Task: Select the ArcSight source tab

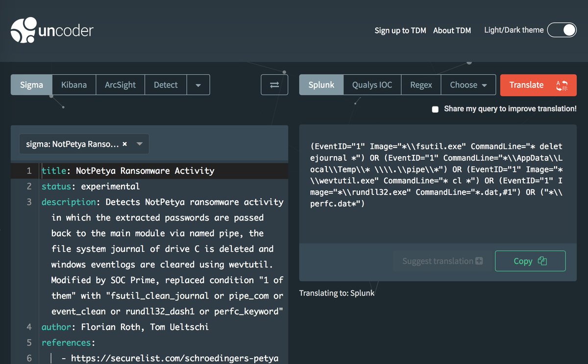Action: pos(120,85)
